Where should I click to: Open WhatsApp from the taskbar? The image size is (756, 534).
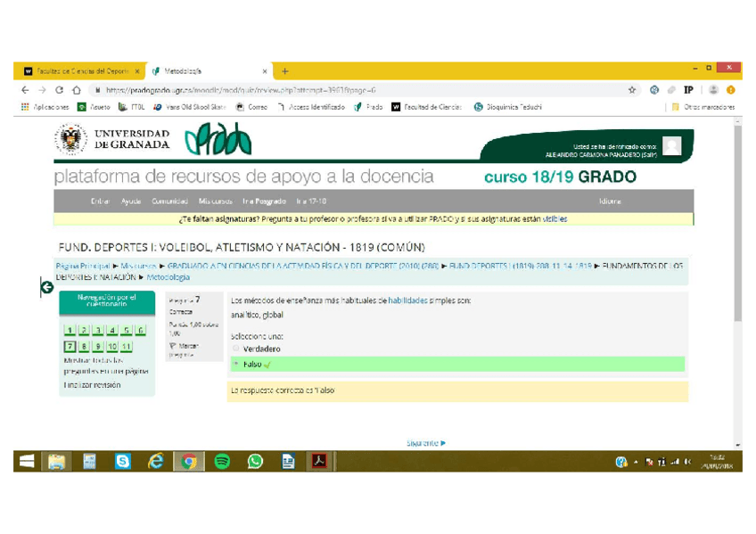click(255, 461)
